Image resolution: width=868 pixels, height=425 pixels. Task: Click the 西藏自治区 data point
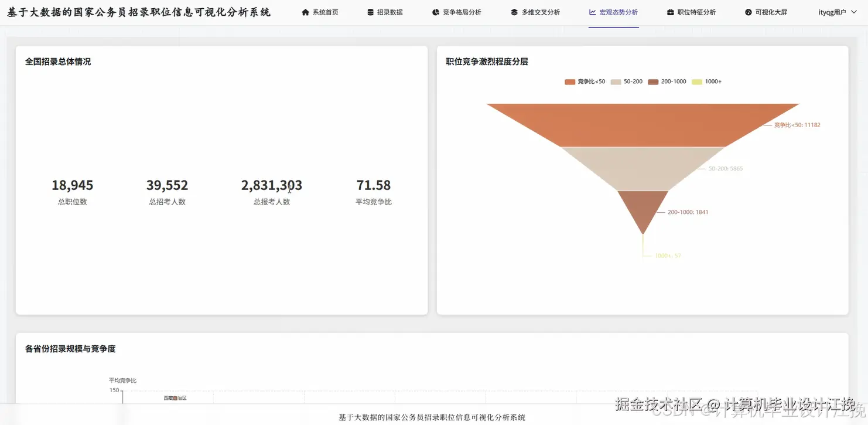[175, 398]
